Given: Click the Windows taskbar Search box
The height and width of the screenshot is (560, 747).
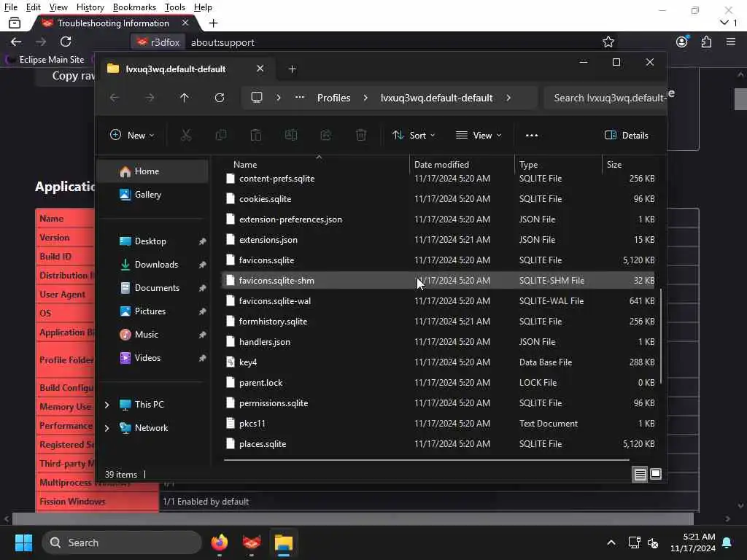Looking at the screenshot, I should tap(122, 542).
